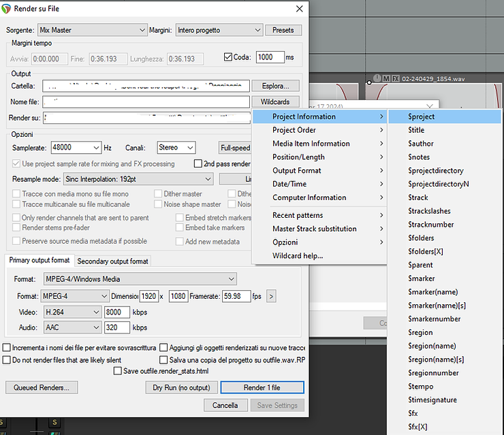Screen dimensions: 504x435
Task: Click the Cartella path input field
Action: (x=146, y=86)
